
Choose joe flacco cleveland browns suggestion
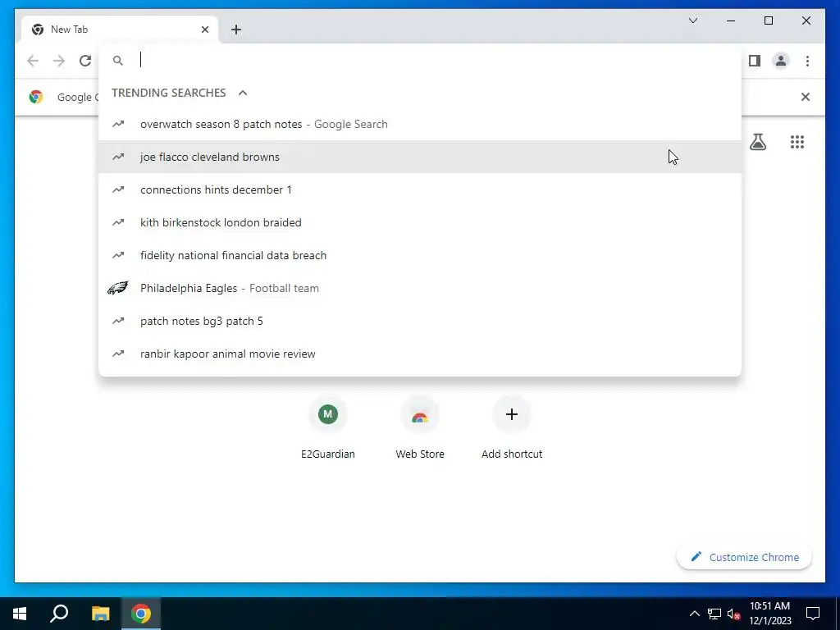click(x=420, y=157)
